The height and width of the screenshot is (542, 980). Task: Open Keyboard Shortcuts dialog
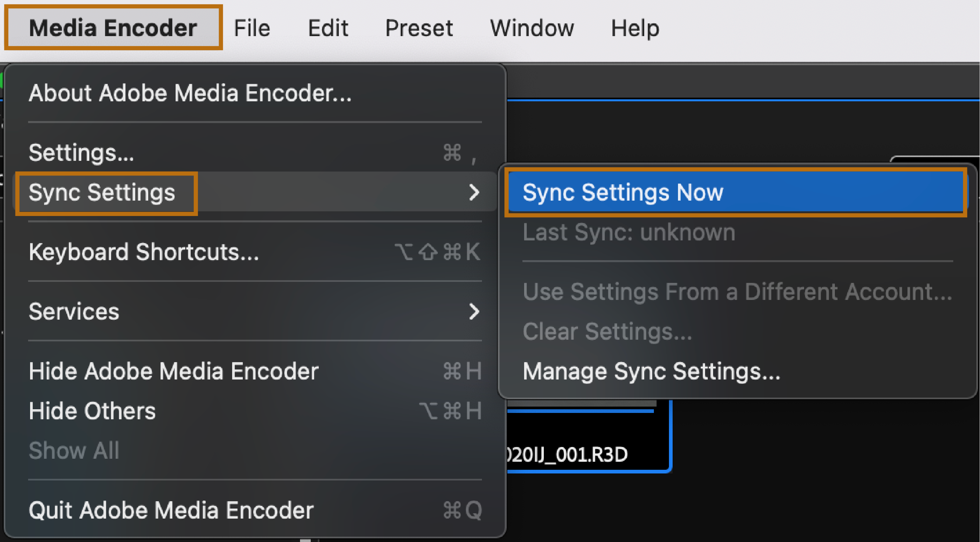(x=144, y=252)
